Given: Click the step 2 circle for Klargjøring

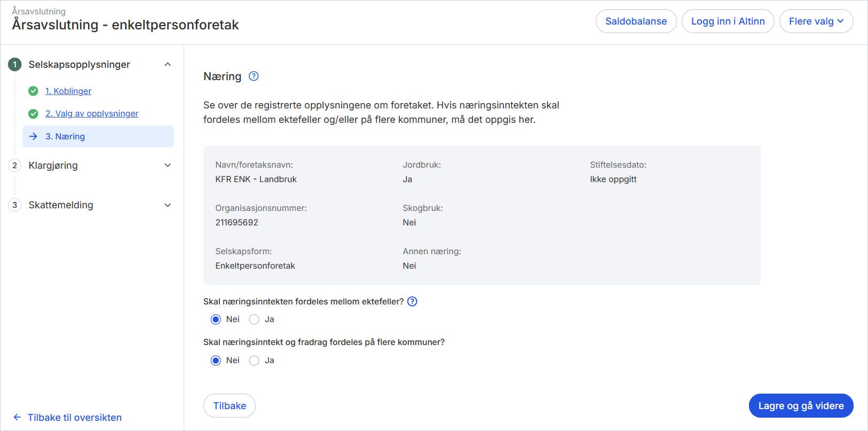Looking at the screenshot, I should pos(14,166).
